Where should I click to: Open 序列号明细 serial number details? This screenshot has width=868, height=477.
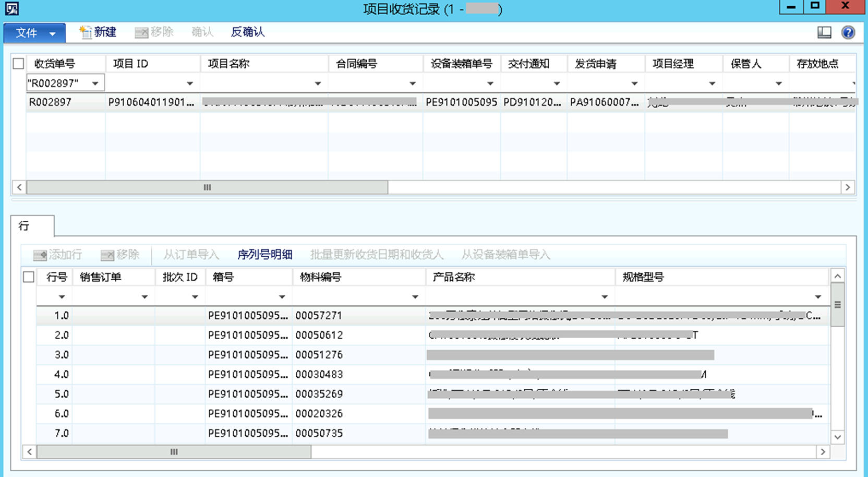(264, 255)
